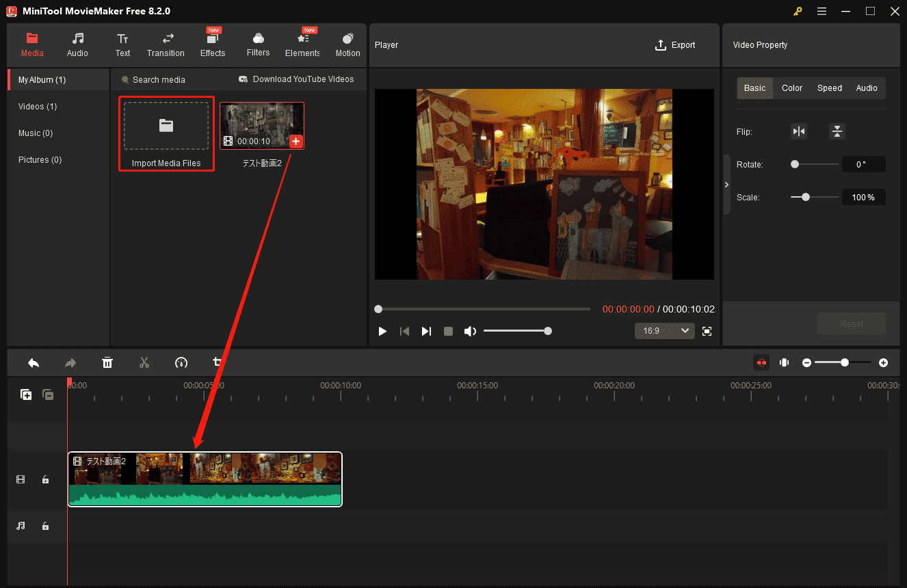The image size is (907, 588).
Task: Click the Undo icon
Action: (x=33, y=362)
